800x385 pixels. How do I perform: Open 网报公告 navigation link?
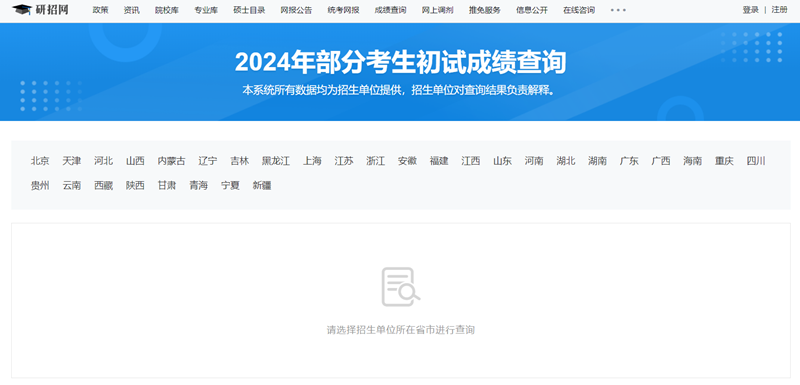(x=296, y=10)
